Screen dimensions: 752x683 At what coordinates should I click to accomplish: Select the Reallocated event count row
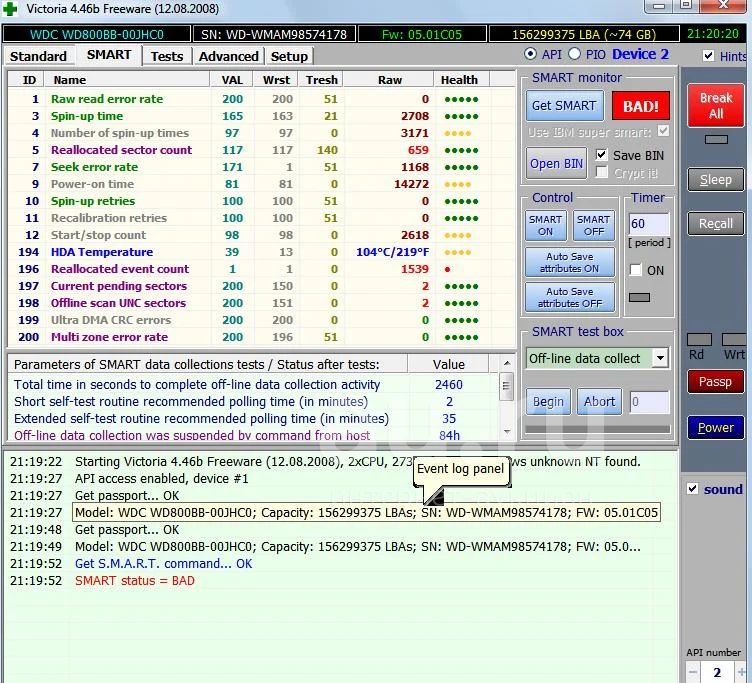261,269
